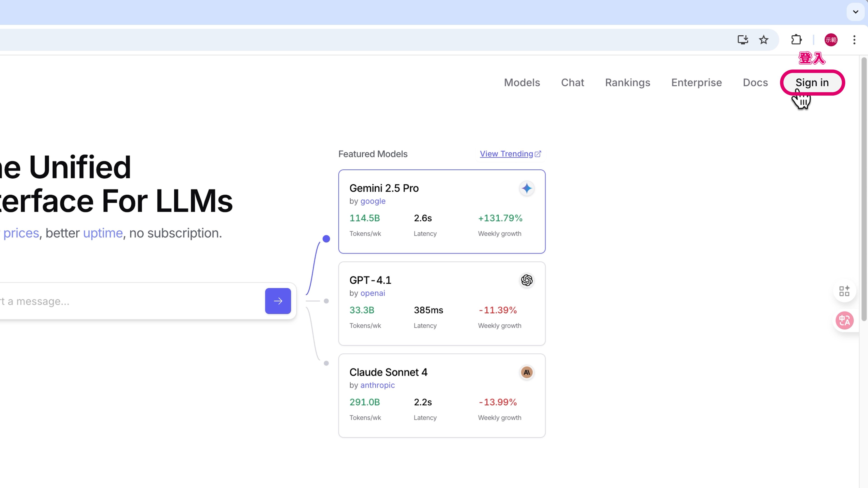Open the Chrome three-dot menu
868x488 pixels.
(x=854, y=40)
